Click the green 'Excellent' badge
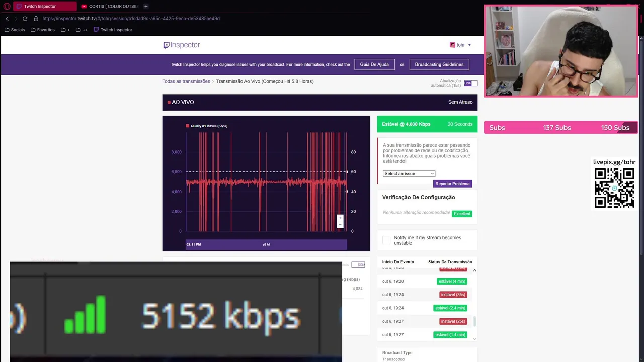 click(x=462, y=214)
